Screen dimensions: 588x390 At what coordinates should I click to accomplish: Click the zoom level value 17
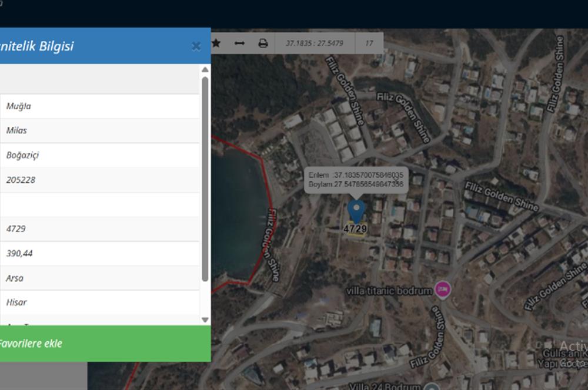(369, 43)
